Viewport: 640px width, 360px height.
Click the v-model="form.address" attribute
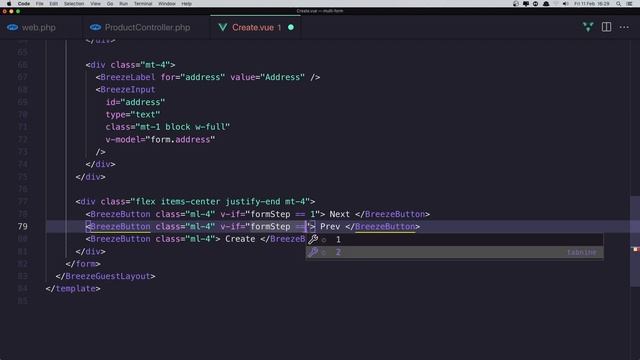(160, 140)
